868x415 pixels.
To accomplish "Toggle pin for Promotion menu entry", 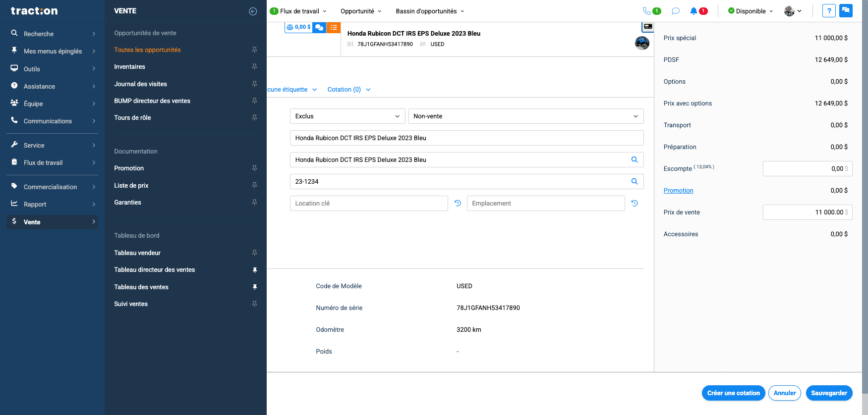I will [x=254, y=168].
